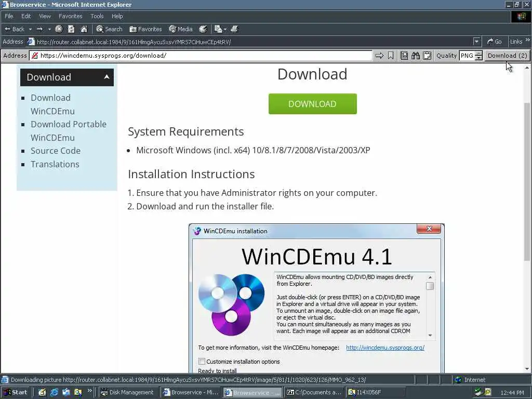Open the IE Search pane
The height and width of the screenshot is (399, 532).
point(109,29)
